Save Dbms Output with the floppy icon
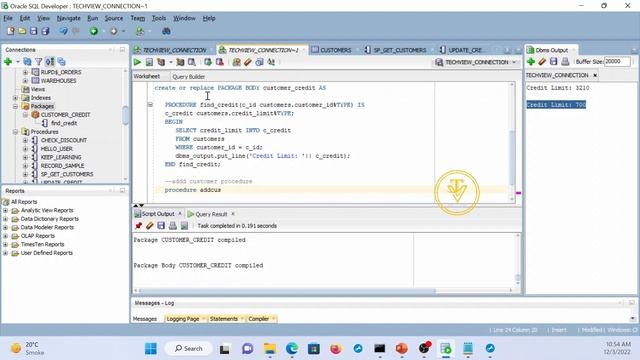Screen dimensions: 640x360 (x=553, y=62)
